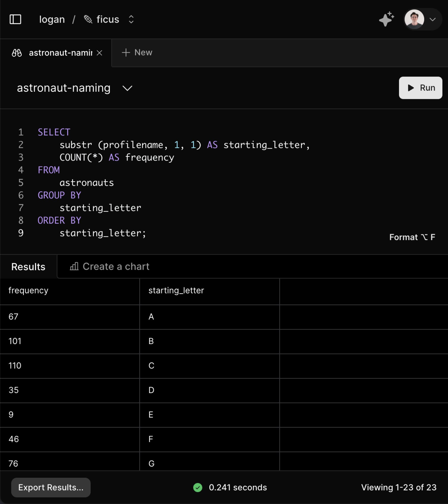Open a New query tab
The image size is (448, 504).
click(137, 52)
